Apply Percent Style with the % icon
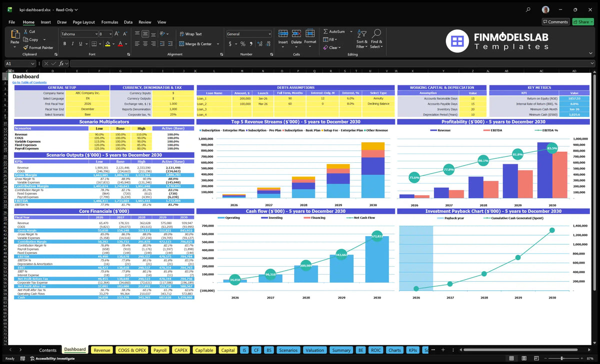 point(243,44)
